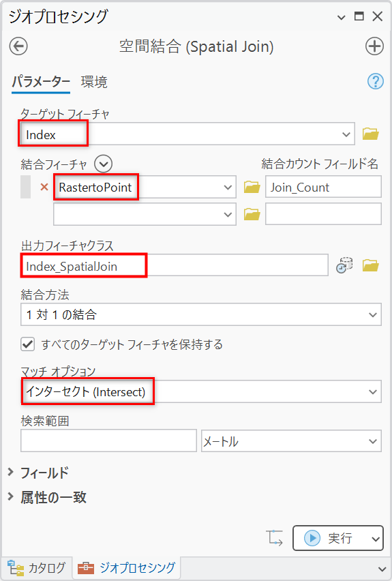Viewport: 392px width, 581px height.
Task: Click the database clock icon beside output
Action: (344, 265)
